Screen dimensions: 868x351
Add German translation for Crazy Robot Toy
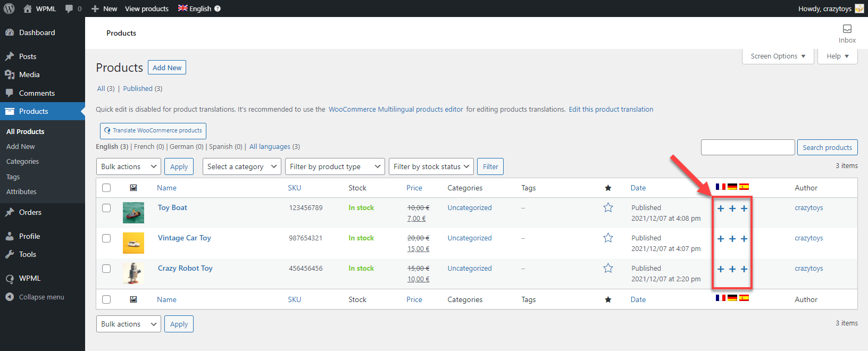click(x=732, y=269)
